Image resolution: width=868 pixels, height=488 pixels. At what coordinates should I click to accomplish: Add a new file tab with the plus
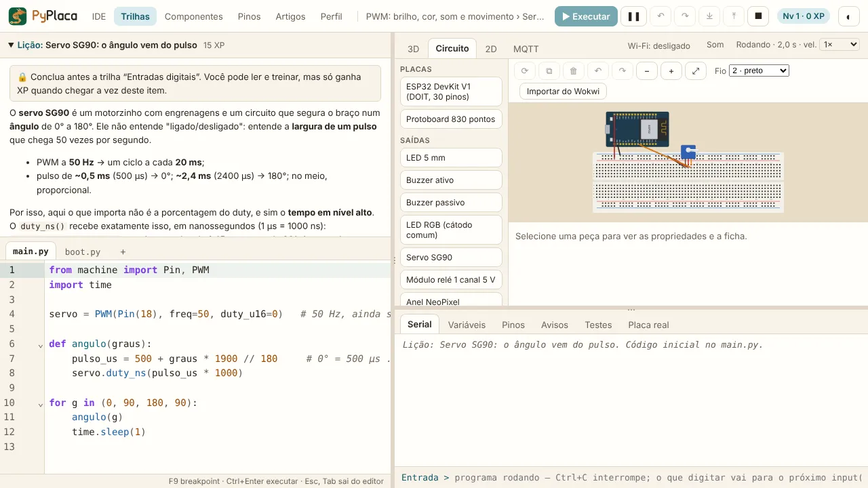coord(123,251)
